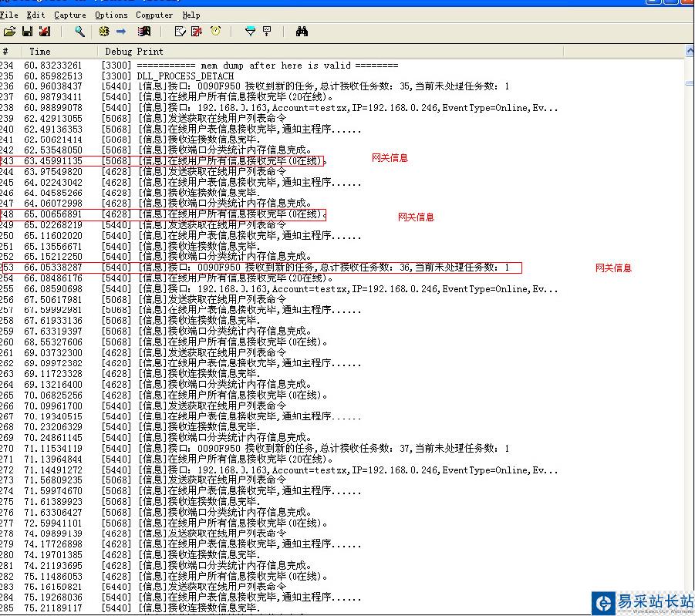Switch time format with clock icon

point(215,32)
